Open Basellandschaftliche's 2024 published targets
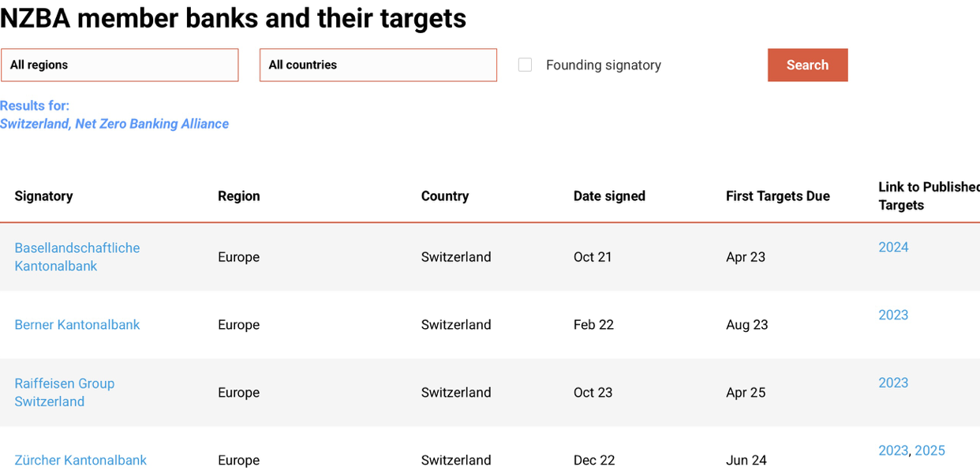This screenshot has height=470, width=980. point(893,248)
